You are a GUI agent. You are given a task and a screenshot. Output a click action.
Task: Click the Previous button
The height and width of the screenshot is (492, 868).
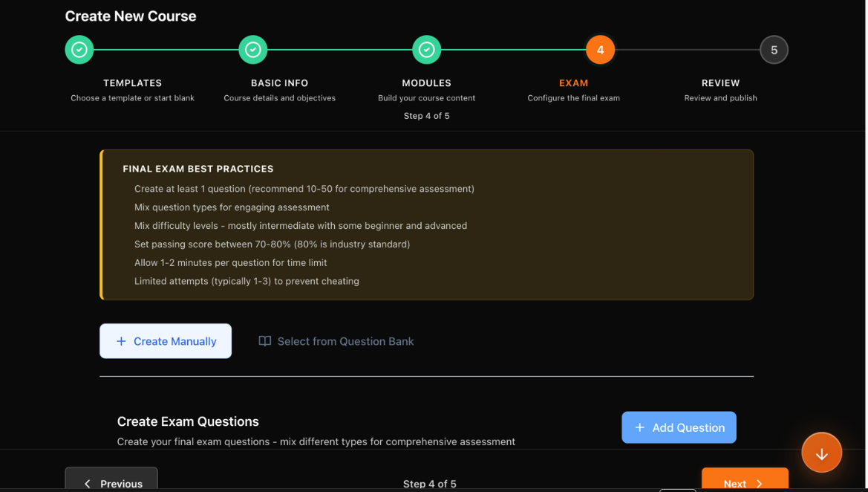(x=111, y=483)
